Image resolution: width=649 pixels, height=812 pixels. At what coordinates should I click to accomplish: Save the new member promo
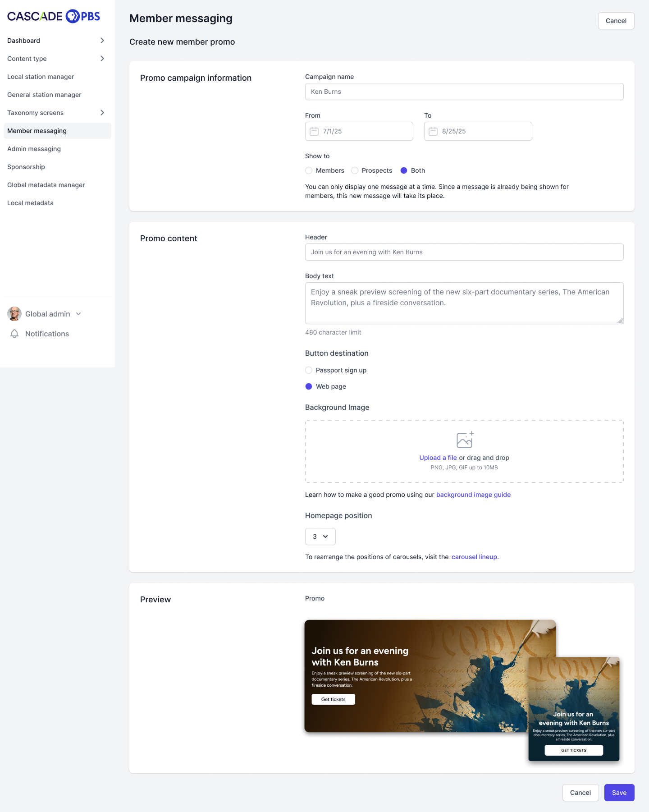point(619,793)
